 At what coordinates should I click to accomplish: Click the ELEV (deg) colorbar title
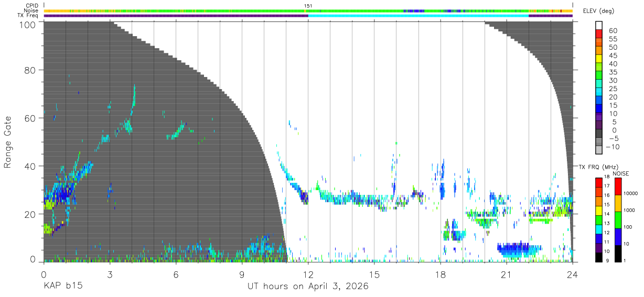(599, 10)
